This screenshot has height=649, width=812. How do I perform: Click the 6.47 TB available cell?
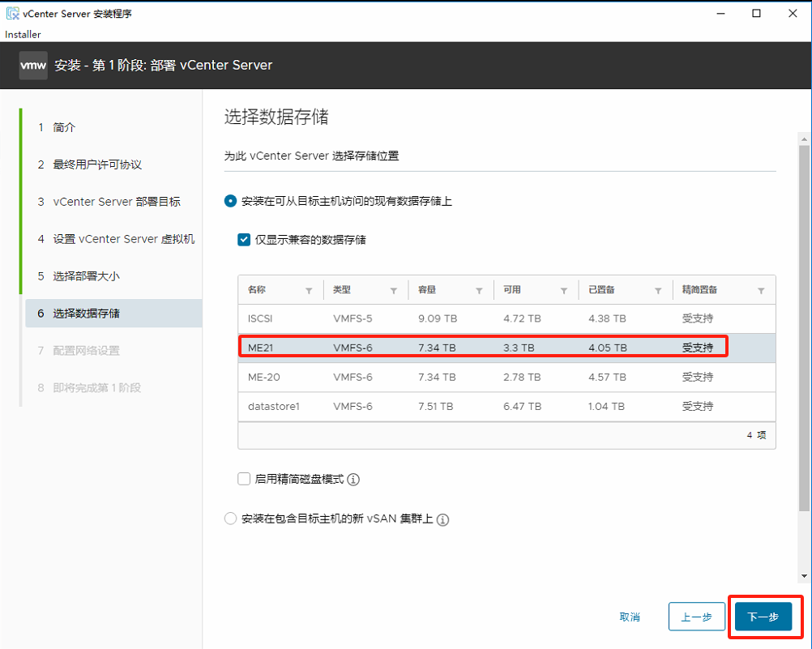pyautogui.click(x=523, y=407)
